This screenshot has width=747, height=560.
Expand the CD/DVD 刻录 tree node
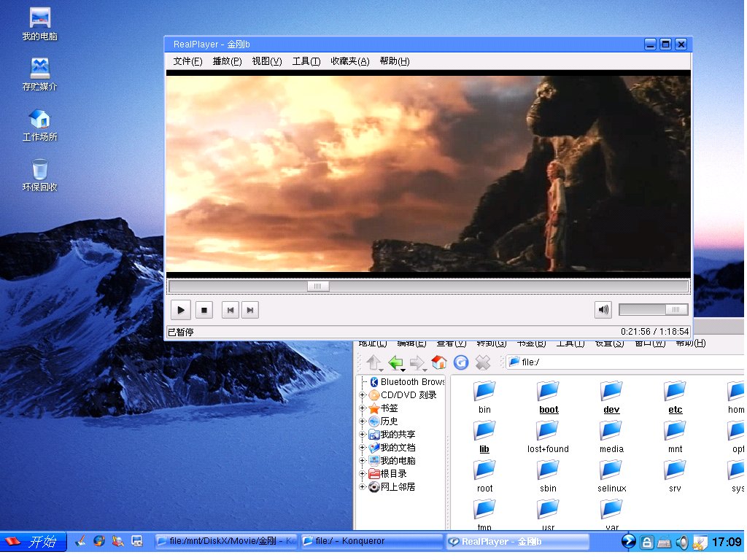click(x=362, y=395)
